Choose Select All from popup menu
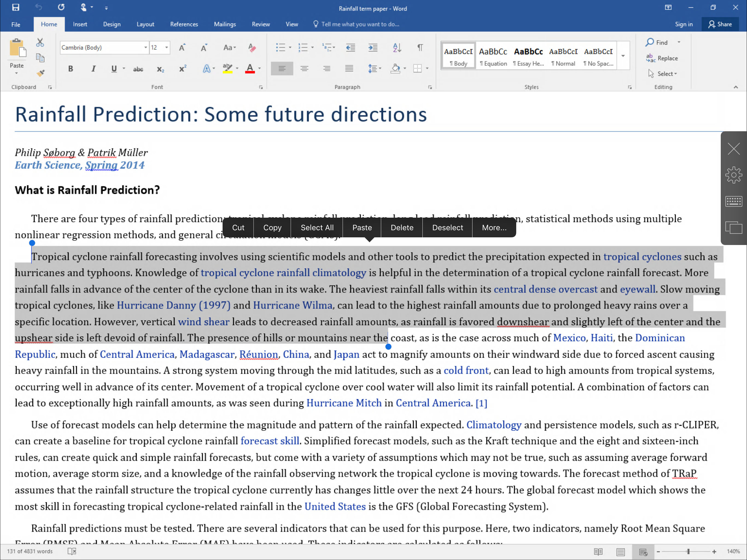Screen dimensions: 747x560 [317, 228]
